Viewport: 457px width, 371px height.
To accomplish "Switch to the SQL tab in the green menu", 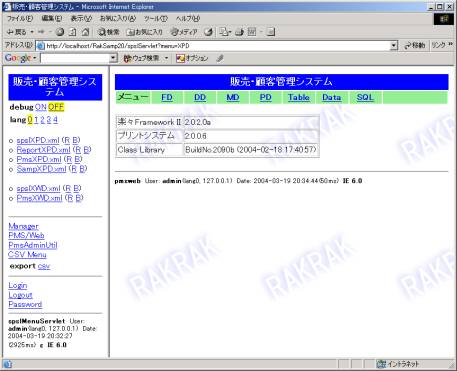I will coord(365,97).
